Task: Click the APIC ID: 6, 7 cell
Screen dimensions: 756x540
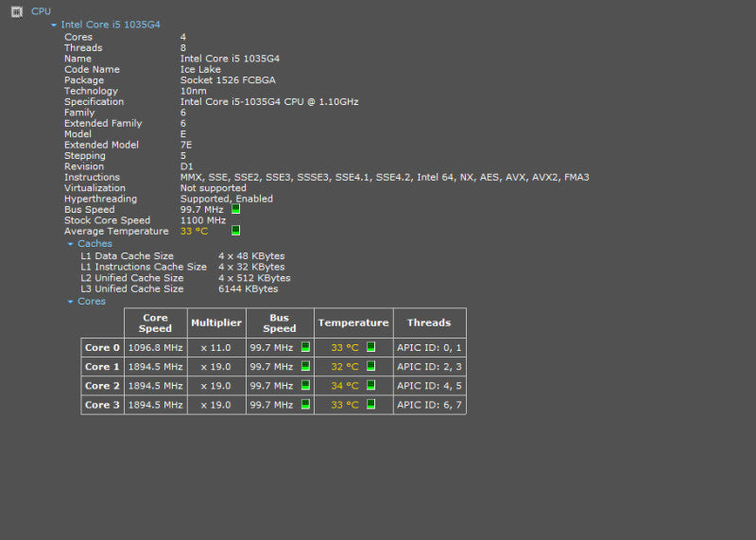Action: tap(429, 405)
